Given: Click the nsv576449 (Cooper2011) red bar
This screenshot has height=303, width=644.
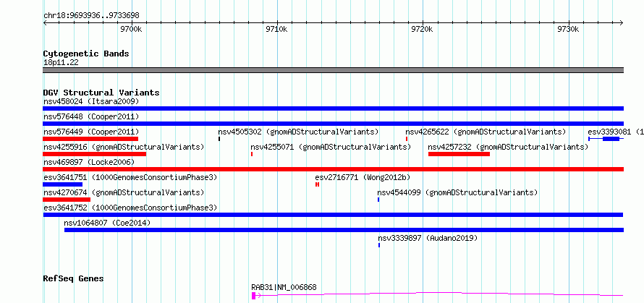Looking at the screenshot, I should coord(90,139).
